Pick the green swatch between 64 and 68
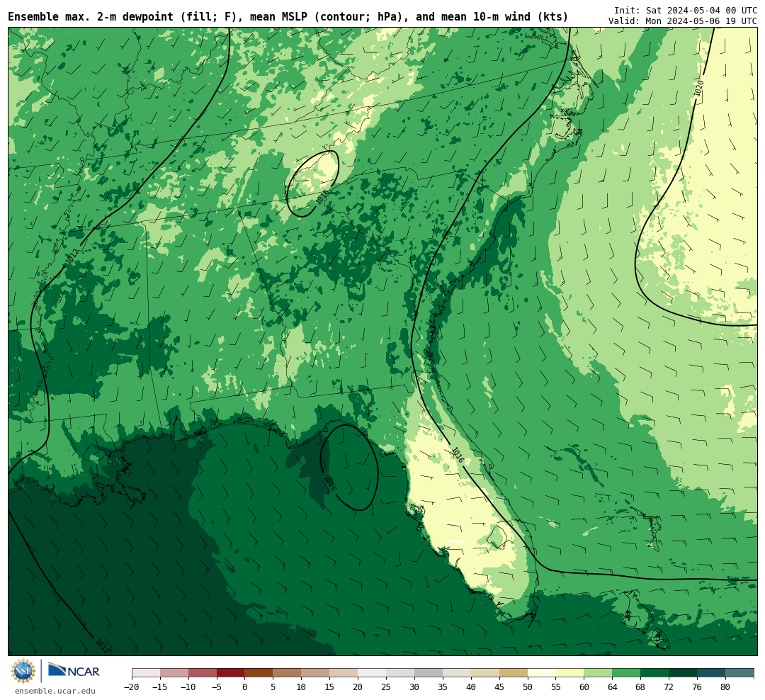The width and height of the screenshot is (765, 700). 627,673
